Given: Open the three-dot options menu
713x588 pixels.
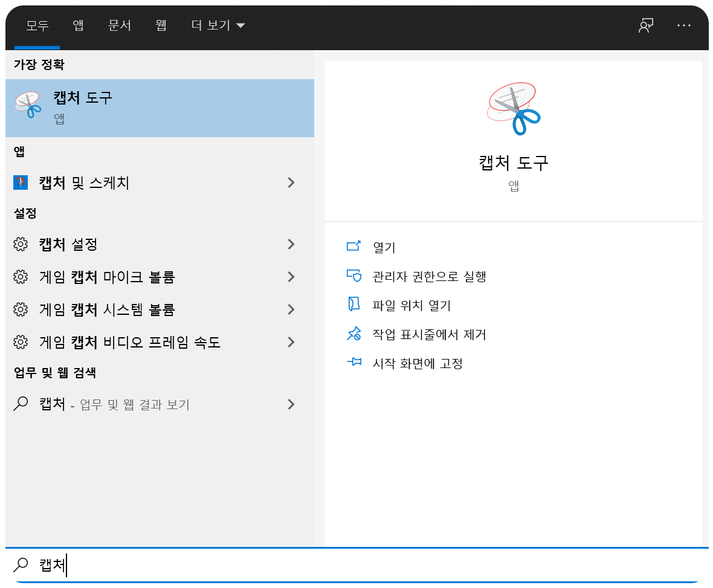Looking at the screenshot, I should pos(684,25).
